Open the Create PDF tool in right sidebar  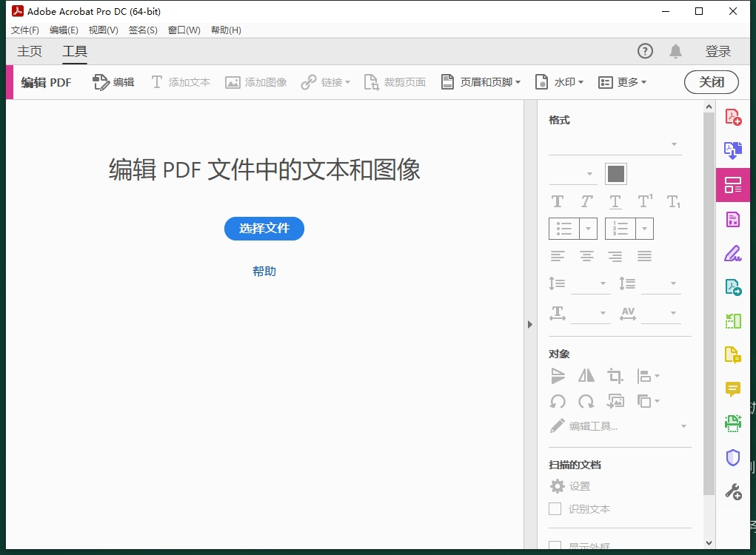coord(733,117)
